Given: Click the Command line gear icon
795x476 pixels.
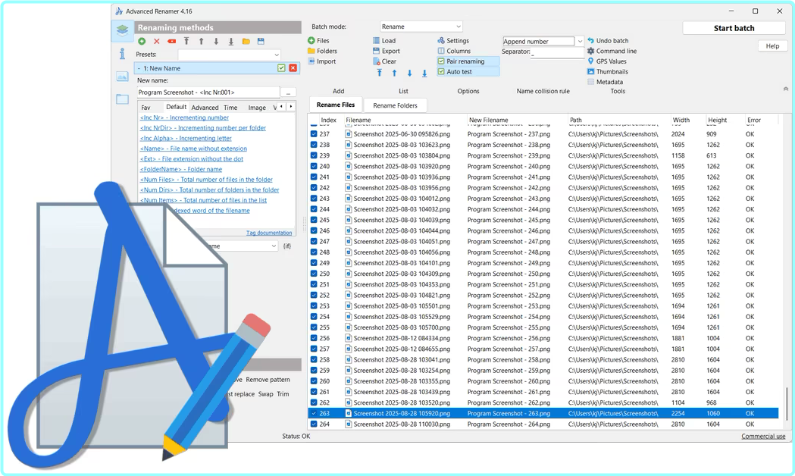Looking at the screenshot, I should [x=591, y=50].
